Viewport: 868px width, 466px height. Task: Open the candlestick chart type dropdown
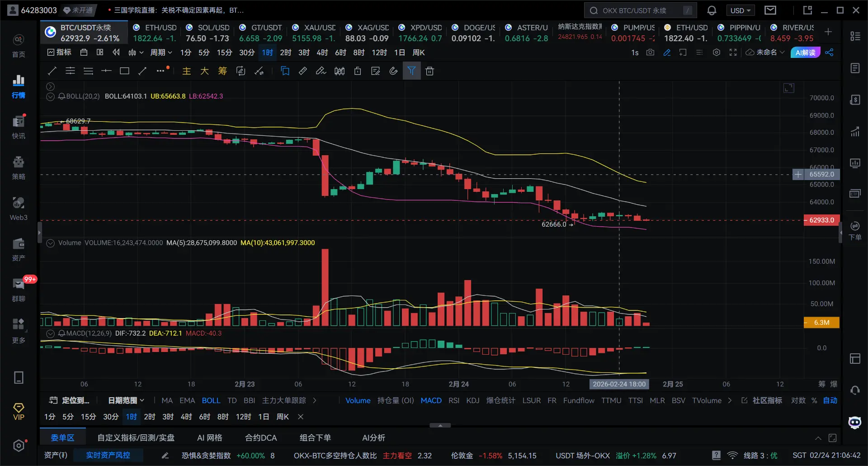(135, 52)
